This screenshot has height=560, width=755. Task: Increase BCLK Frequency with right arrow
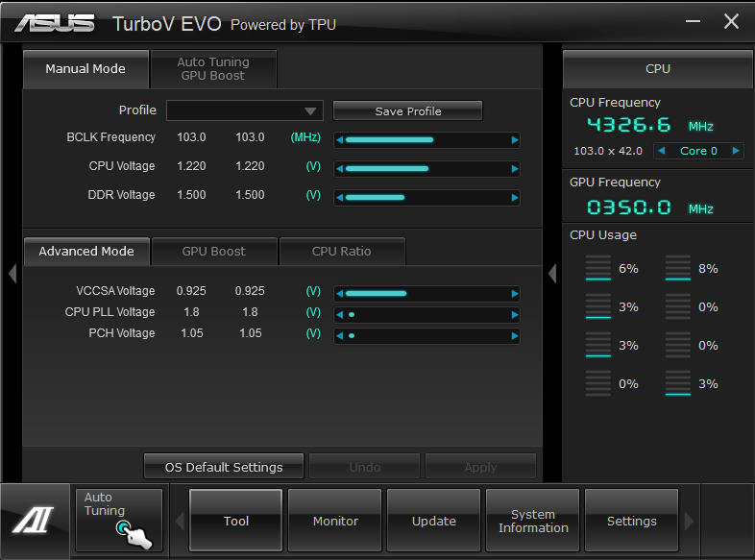(x=515, y=140)
